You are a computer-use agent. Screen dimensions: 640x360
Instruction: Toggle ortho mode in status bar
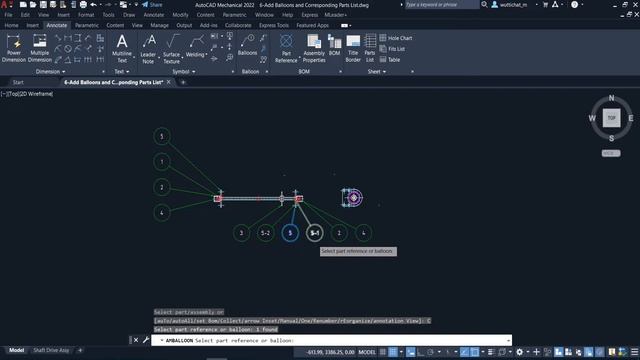click(420, 352)
